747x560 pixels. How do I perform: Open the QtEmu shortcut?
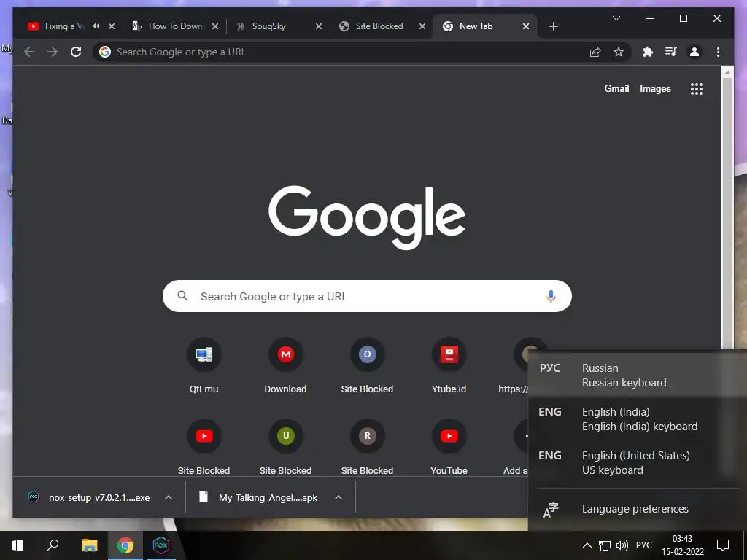click(204, 366)
